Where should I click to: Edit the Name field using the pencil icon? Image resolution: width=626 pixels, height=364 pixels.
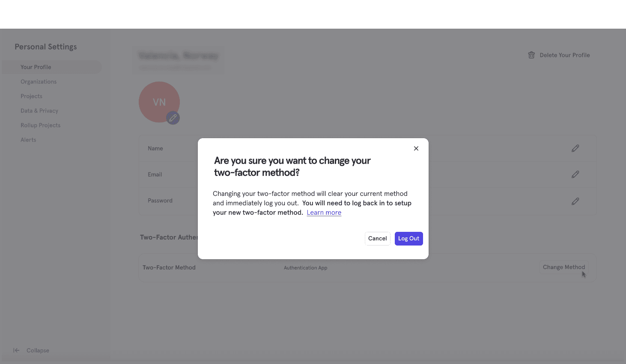(x=575, y=148)
